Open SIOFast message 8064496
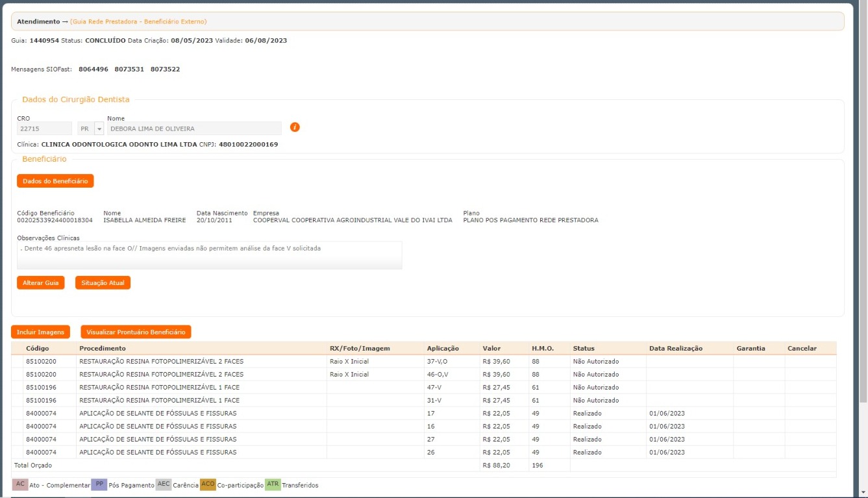The image size is (868, 498). 93,69
